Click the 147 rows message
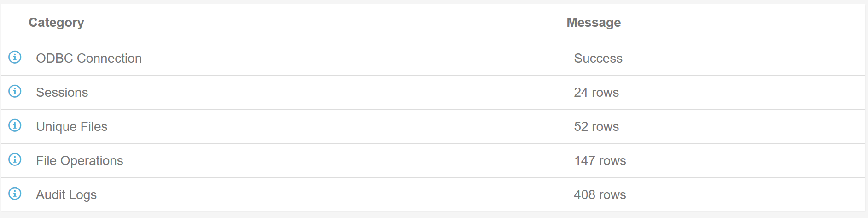This screenshot has width=868, height=218. tap(600, 161)
